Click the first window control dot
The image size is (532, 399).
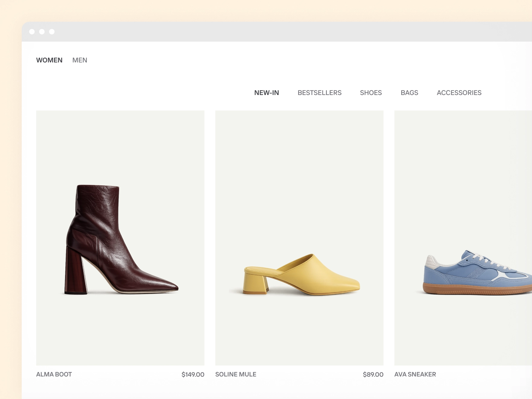(x=32, y=32)
